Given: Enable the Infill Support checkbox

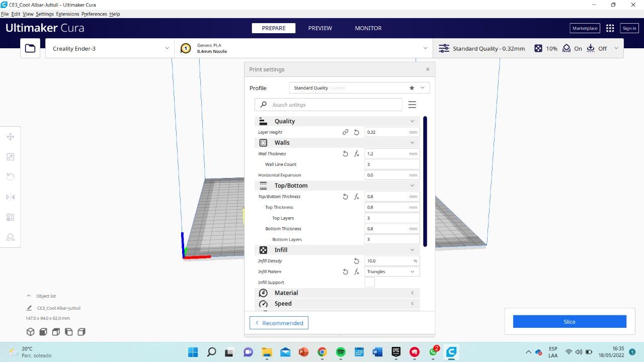Looking at the screenshot, I should [x=369, y=283].
